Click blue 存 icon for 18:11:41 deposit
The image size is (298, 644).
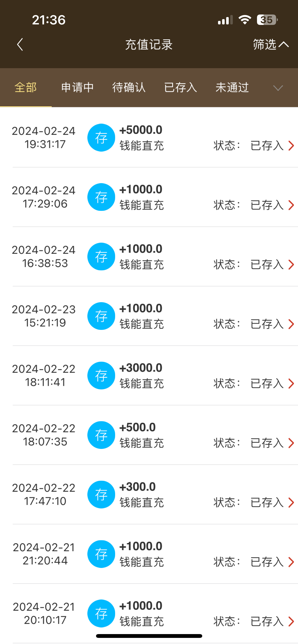tap(101, 376)
